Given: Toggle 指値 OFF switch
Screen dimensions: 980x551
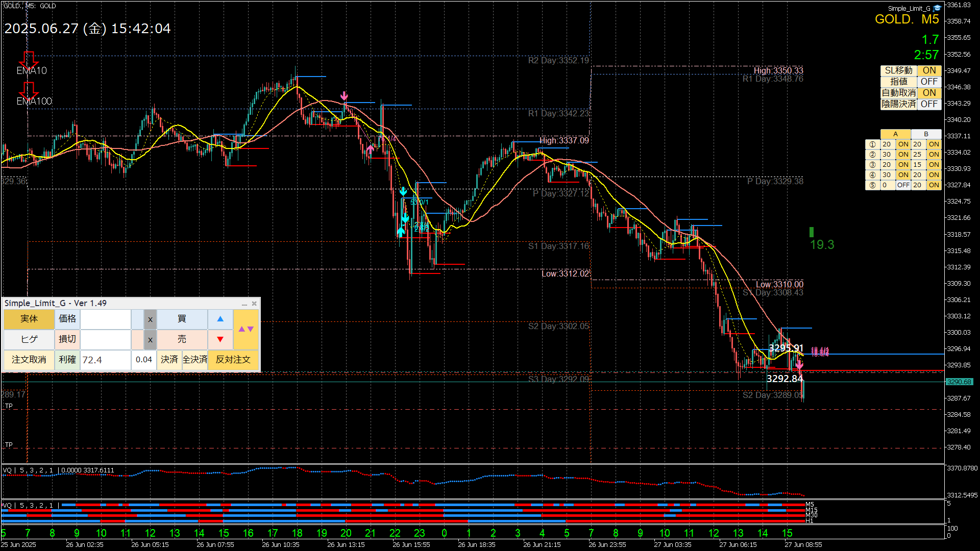Looking at the screenshot, I should click(x=929, y=82).
